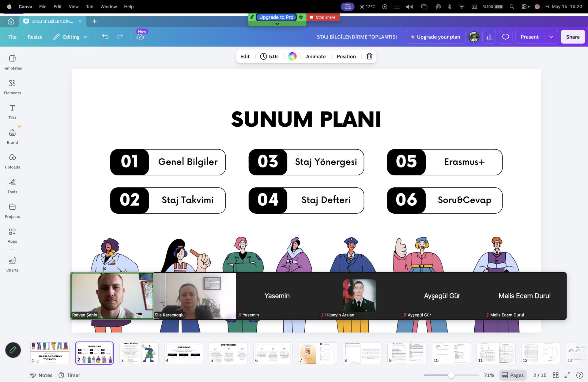Open the Templates panel in sidebar
This screenshot has height=382, width=588.
pyautogui.click(x=12, y=62)
